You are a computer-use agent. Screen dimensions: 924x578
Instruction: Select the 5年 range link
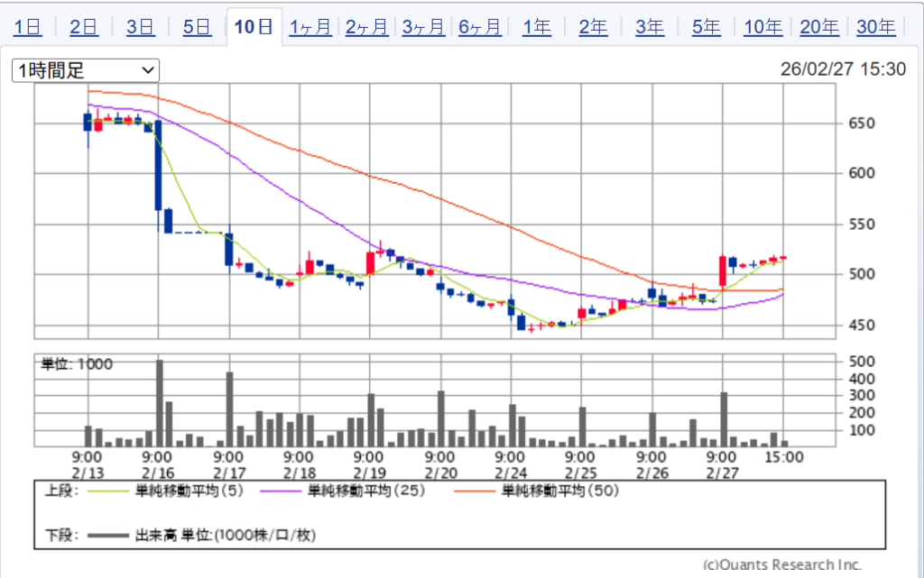[x=706, y=27]
